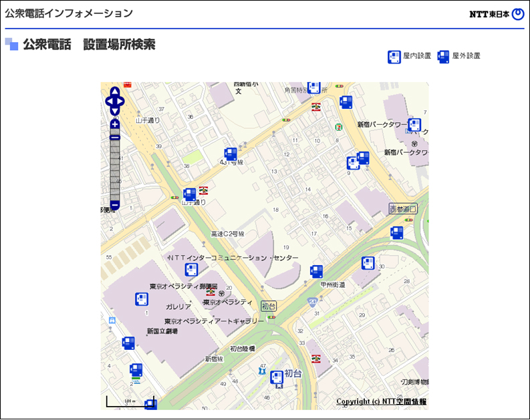The image size is (530, 420).
Task: Click the boxed 初台 intersection label
Action: point(269,306)
